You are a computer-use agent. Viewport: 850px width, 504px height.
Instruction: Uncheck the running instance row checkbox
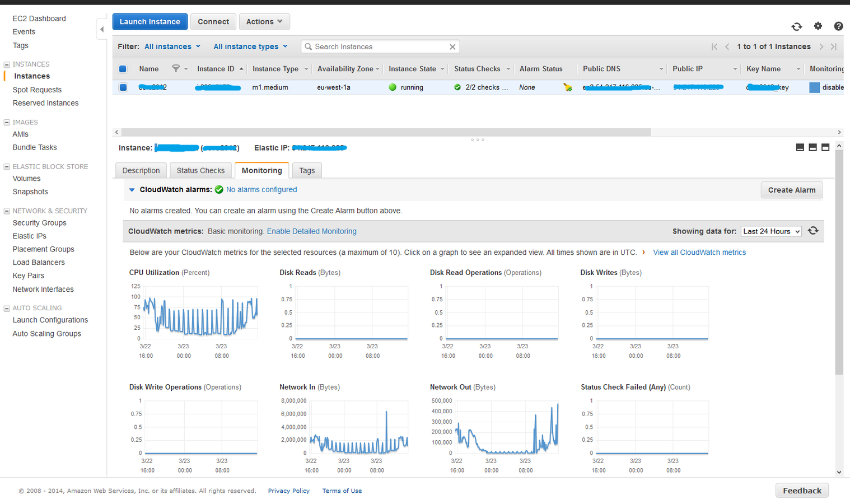click(x=123, y=87)
